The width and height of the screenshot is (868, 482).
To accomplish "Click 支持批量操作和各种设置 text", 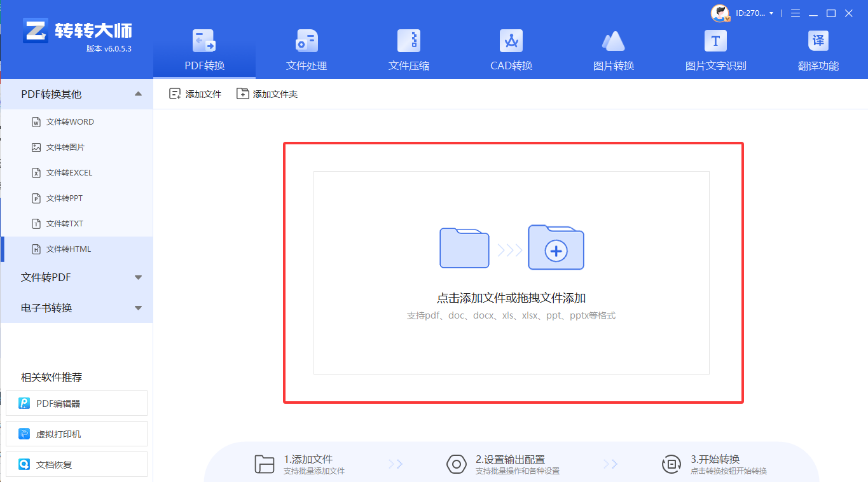I will coord(518,471).
